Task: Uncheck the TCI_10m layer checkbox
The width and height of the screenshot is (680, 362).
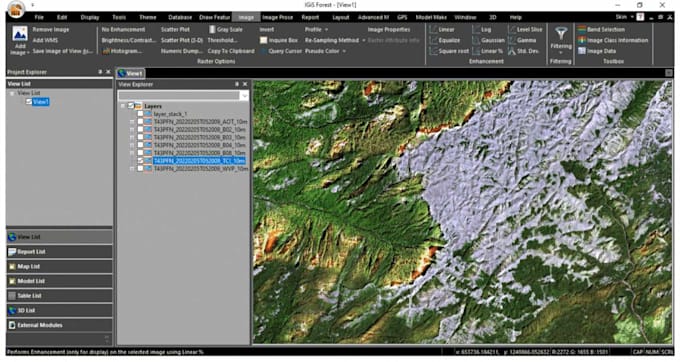Action: pyautogui.click(x=140, y=161)
